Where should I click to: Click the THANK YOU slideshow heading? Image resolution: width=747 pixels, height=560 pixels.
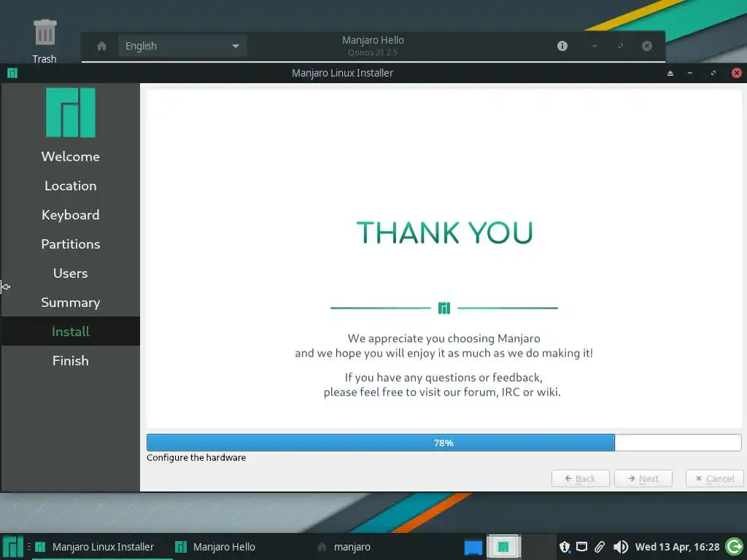[444, 233]
